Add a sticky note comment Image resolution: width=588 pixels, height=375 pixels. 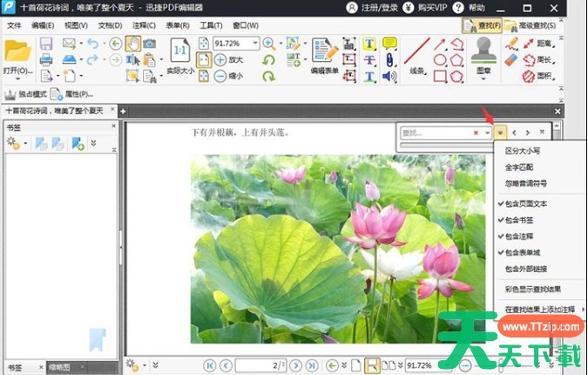pos(389,44)
